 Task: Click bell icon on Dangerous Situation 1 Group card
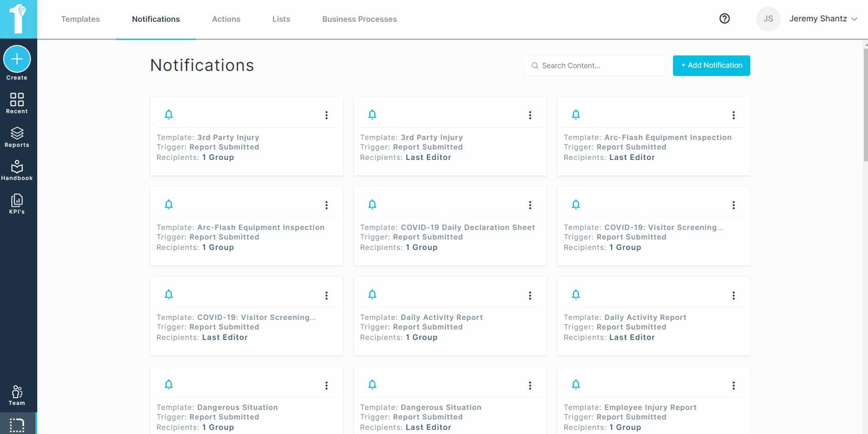pyautogui.click(x=169, y=384)
